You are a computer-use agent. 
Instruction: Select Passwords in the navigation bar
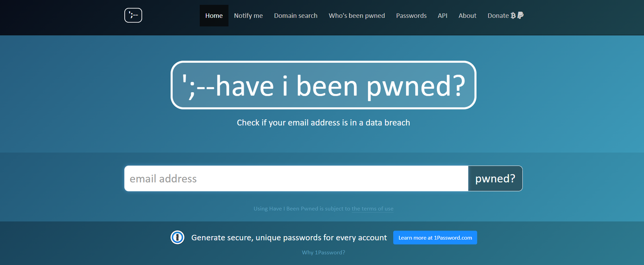411,16
